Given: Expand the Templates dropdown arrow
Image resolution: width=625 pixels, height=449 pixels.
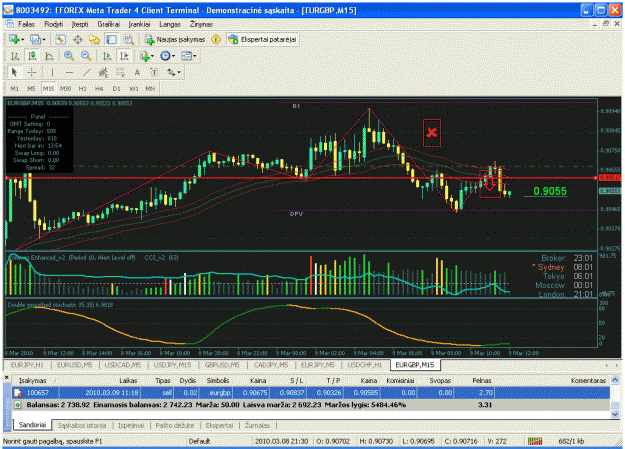Looking at the screenshot, I should coord(195,56).
